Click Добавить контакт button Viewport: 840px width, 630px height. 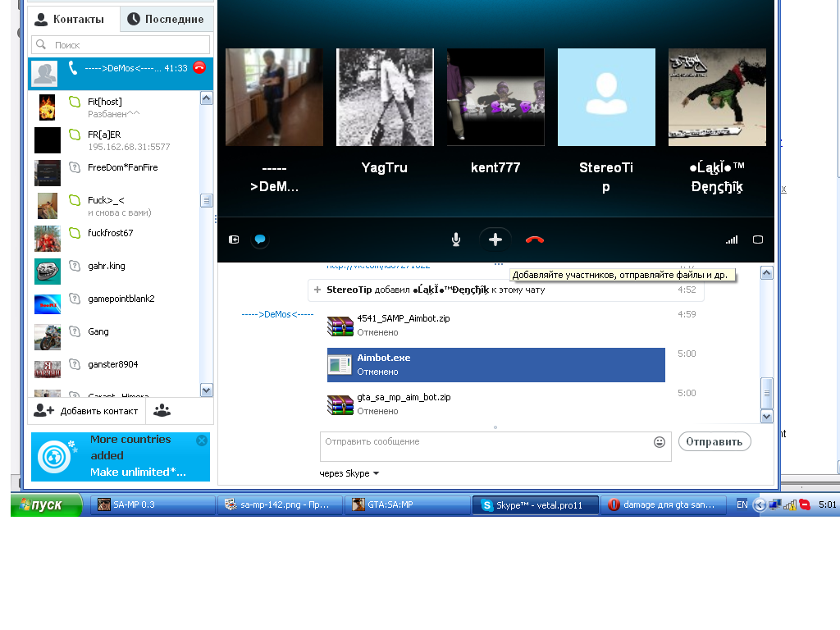tap(85, 411)
